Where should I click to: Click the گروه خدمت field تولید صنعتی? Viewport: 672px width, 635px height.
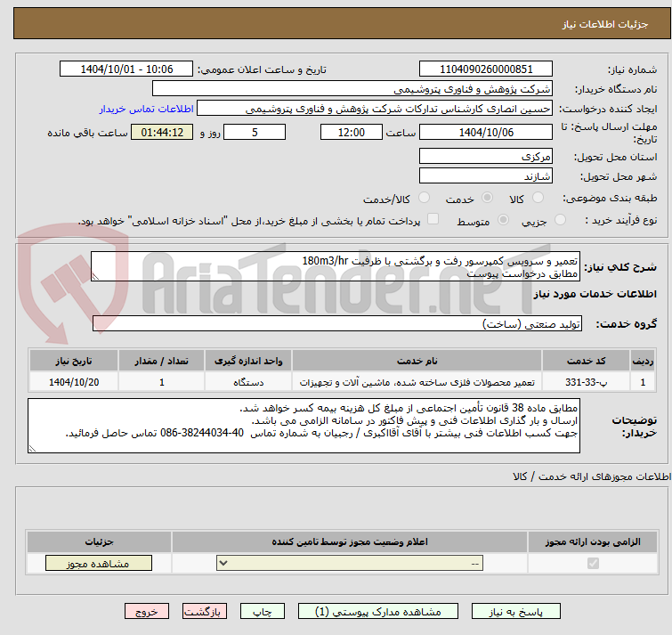337,323
